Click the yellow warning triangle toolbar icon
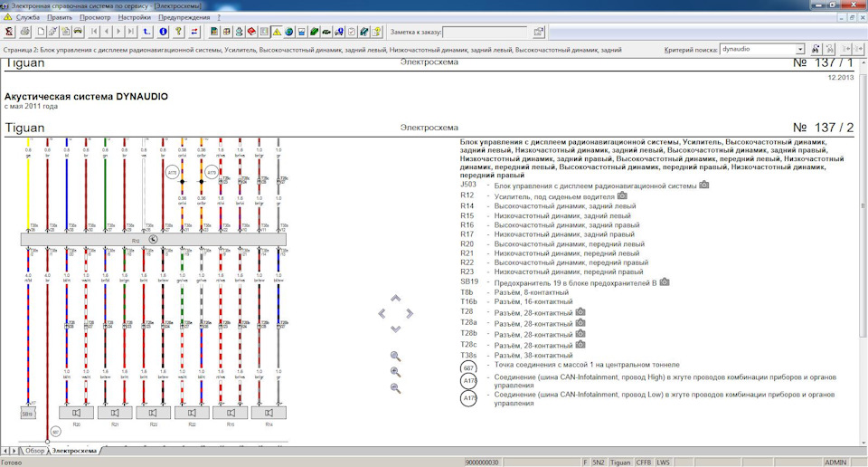The height and width of the screenshot is (467, 868). pyautogui.click(x=277, y=32)
